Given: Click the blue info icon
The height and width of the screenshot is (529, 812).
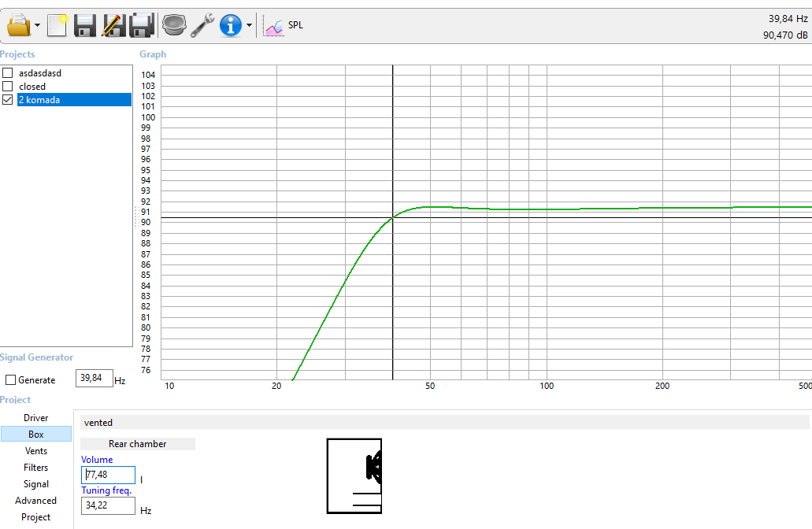Looking at the screenshot, I should pyautogui.click(x=231, y=25).
